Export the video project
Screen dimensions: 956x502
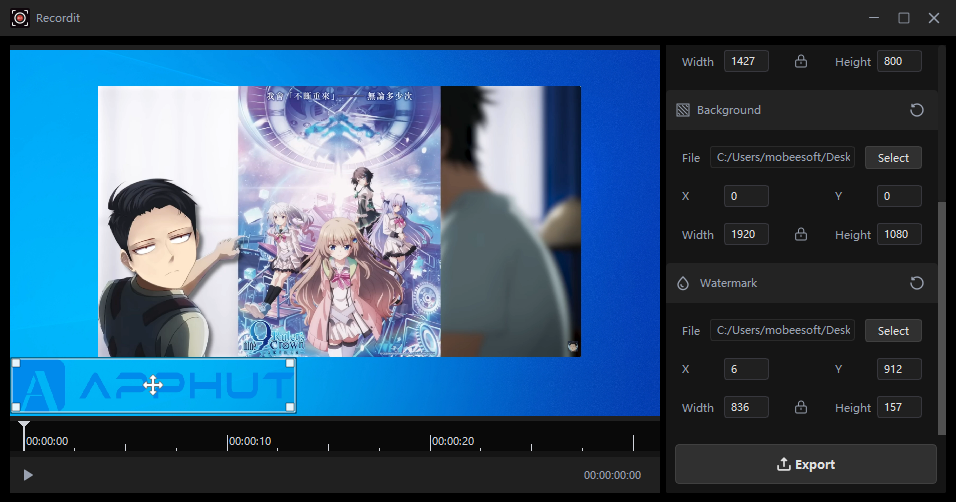[805, 464]
